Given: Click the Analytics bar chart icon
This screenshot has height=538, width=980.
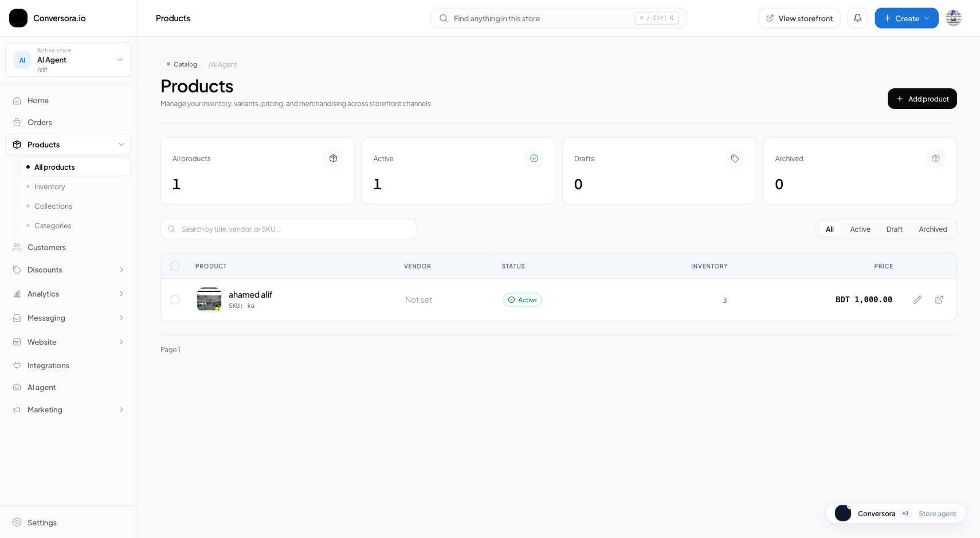Looking at the screenshot, I should [17, 294].
